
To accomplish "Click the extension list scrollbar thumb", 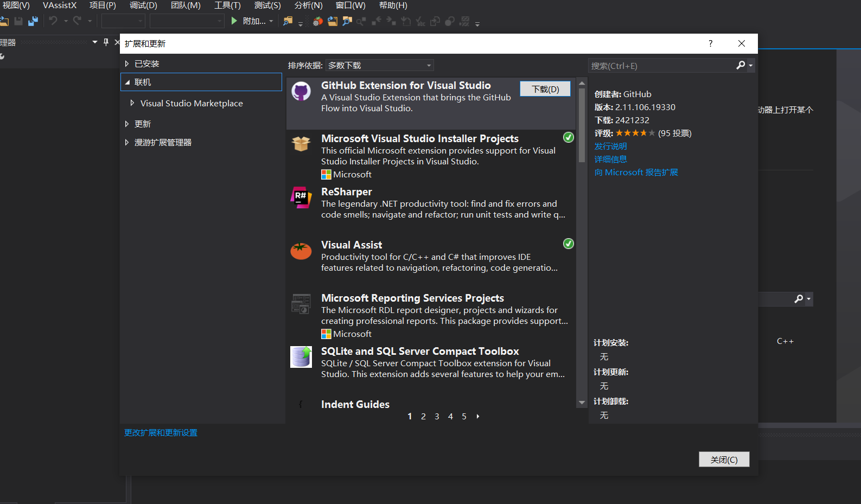I will click(582, 125).
